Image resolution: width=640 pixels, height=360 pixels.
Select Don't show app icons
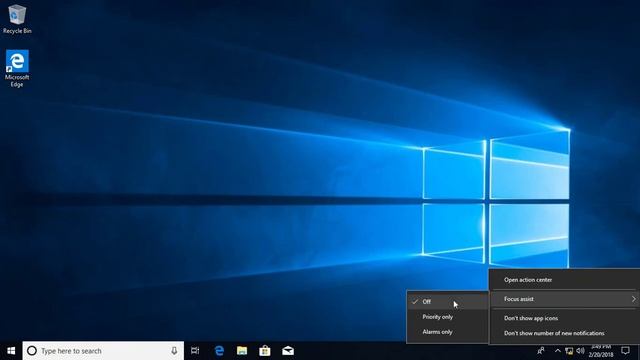564,318
